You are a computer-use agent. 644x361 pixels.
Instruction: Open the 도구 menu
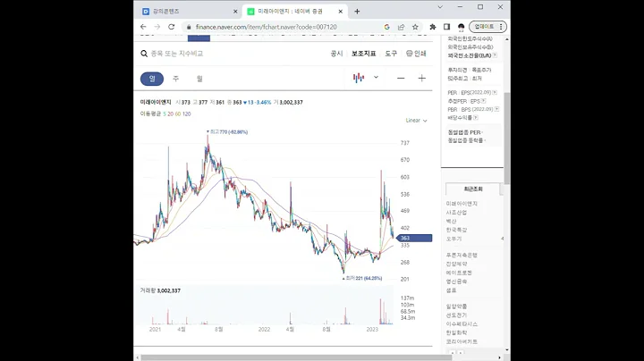tap(391, 54)
